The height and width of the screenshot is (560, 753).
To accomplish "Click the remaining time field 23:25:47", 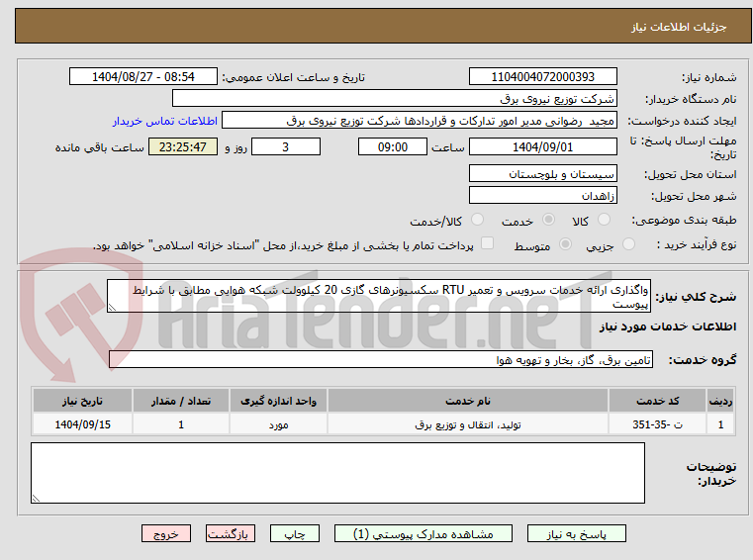I will 183,146.
